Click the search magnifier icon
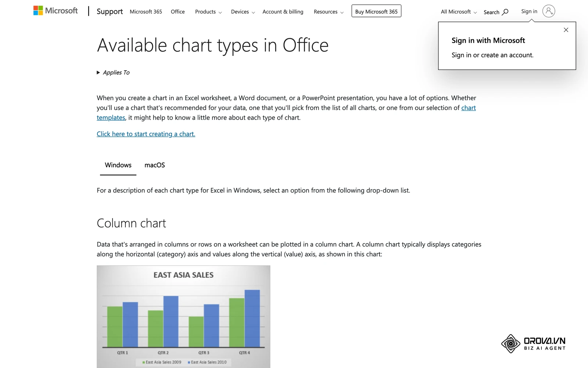This screenshot has height=368, width=588. pos(505,12)
